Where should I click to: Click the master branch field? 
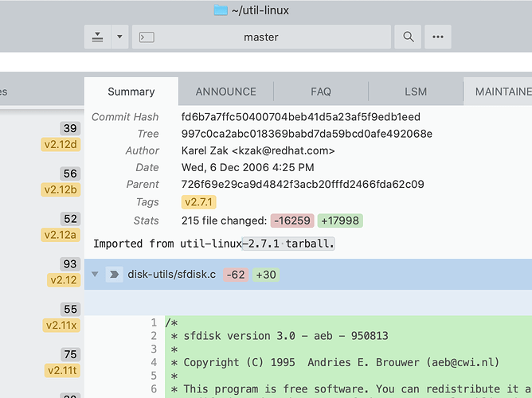pyautogui.click(x=261, y=37)
